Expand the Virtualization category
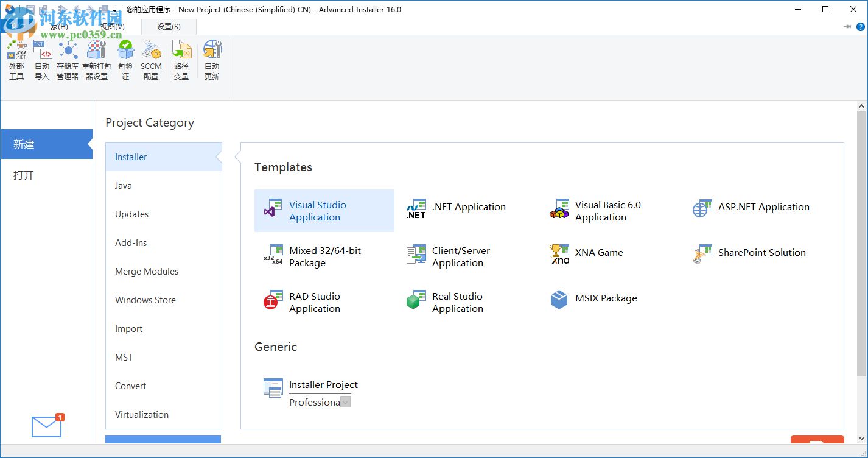This screenshot has height=458, width=868. [141, 414]
